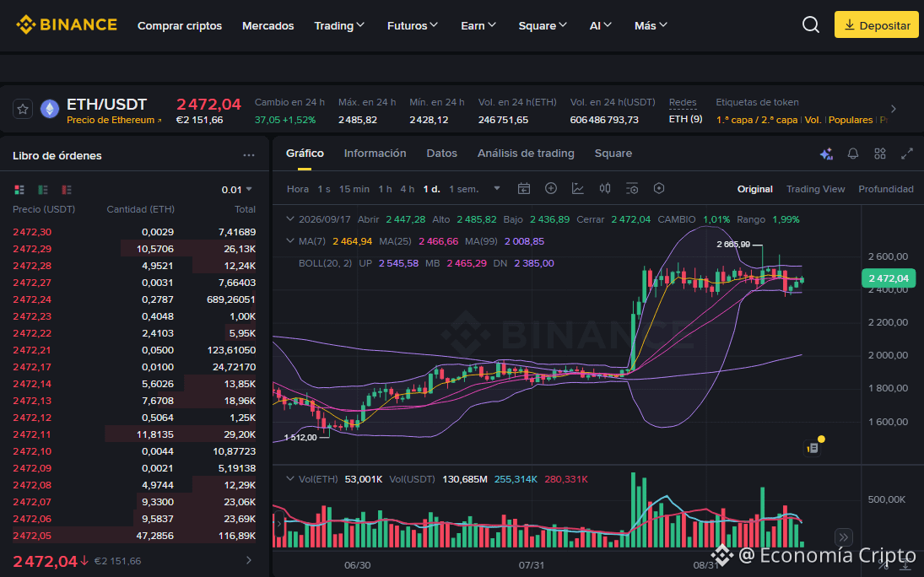924x577 pixels.
Task: Show only buy orders in order book
Action: click(x=43, y=190)
